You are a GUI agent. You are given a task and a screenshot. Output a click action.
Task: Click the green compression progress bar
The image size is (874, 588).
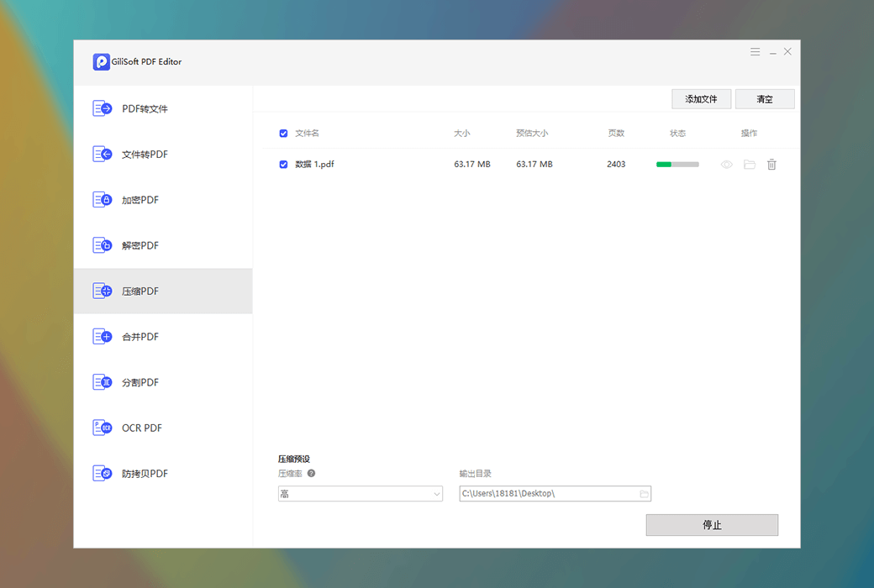click(x=677, y=165)
